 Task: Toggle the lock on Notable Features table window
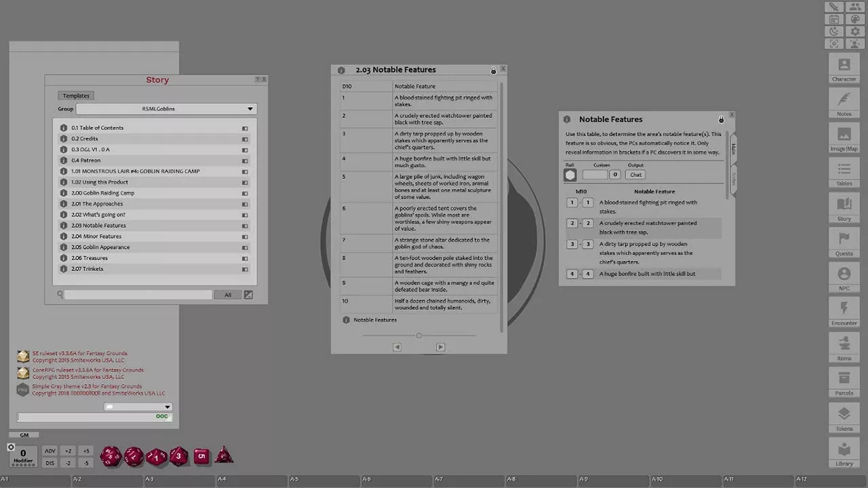721,120
